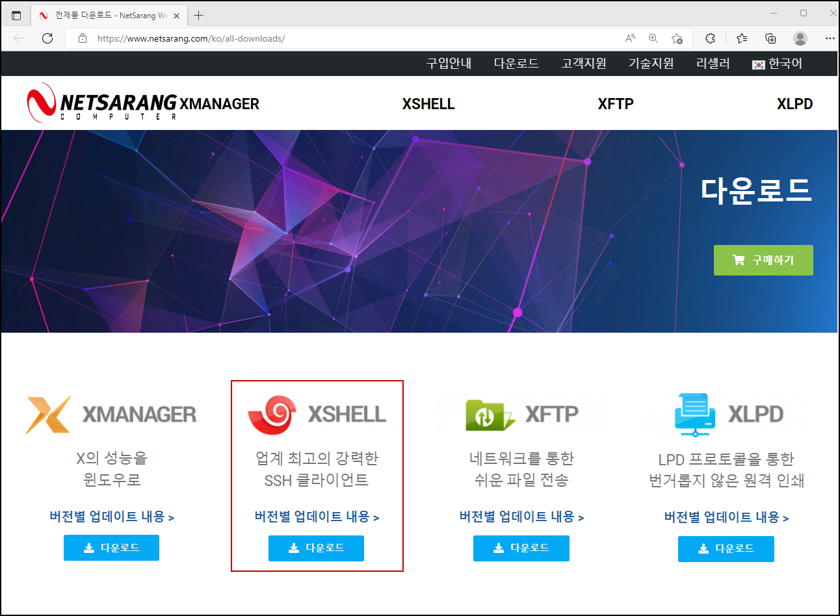
Task: Open 기술지원 menu in top bar
Action: click(x=651, y=64)
